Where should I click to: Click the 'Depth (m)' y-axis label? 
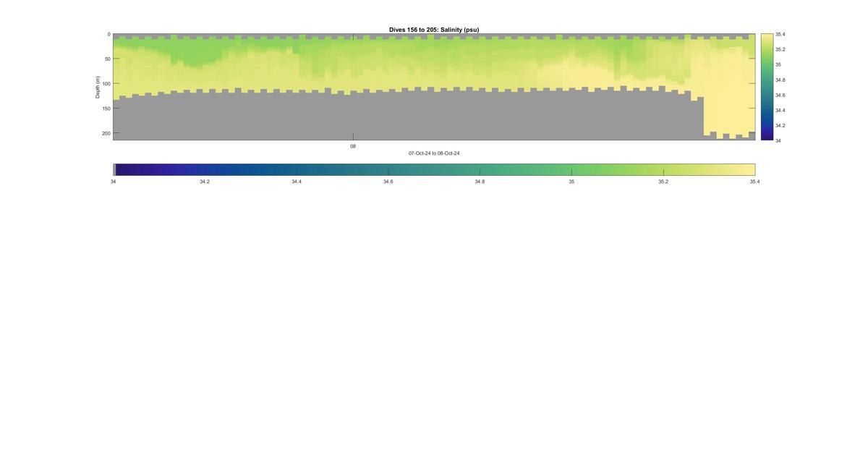(x=97, y=87)
